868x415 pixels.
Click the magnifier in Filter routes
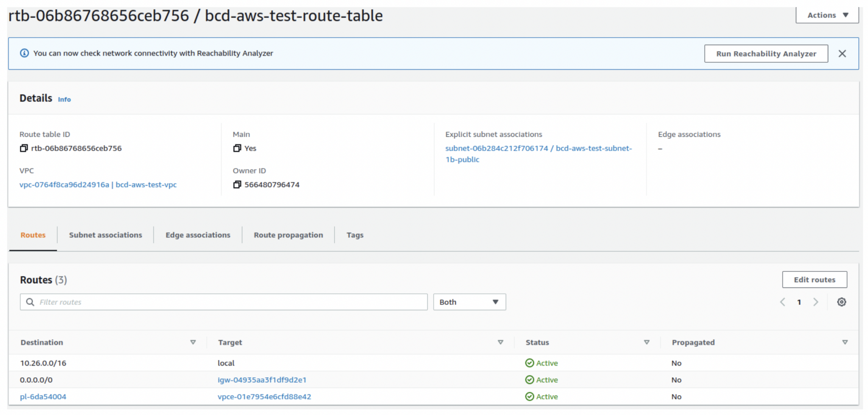pyautogui.click(x=30, y=302)
